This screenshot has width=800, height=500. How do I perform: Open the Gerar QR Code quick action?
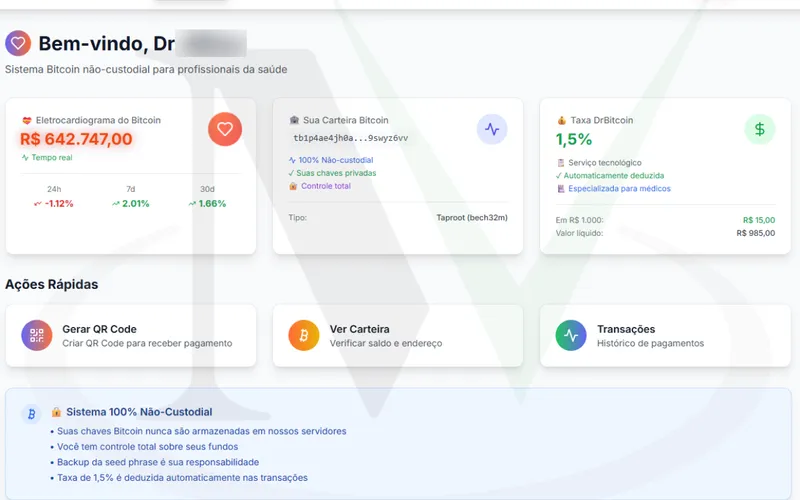point(131,336)
